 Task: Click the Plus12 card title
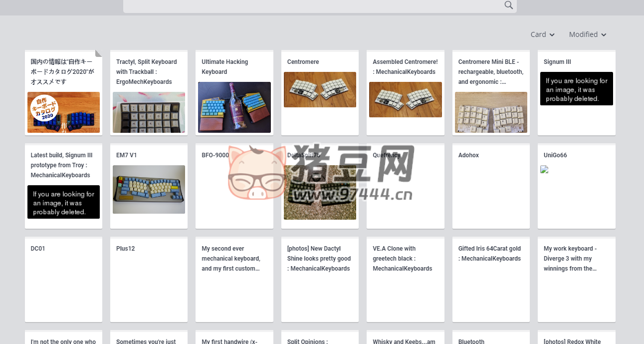pyautogui.click(x=125, y=249)
